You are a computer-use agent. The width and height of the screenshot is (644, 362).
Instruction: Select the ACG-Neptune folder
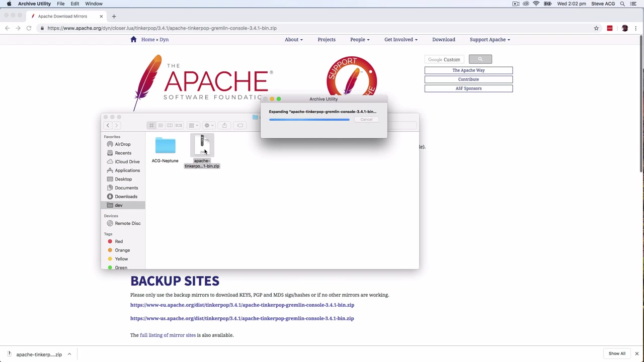(x=165, y=150)
